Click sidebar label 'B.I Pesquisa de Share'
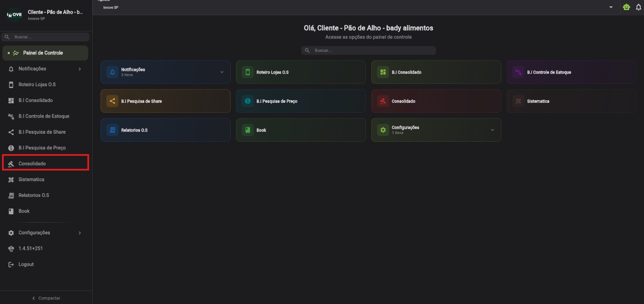 click(42, 132)
